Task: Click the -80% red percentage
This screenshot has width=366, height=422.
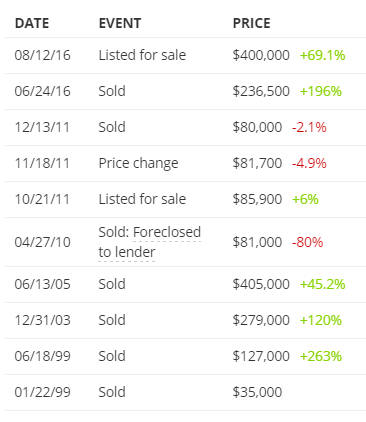Action: pos(307,242)
